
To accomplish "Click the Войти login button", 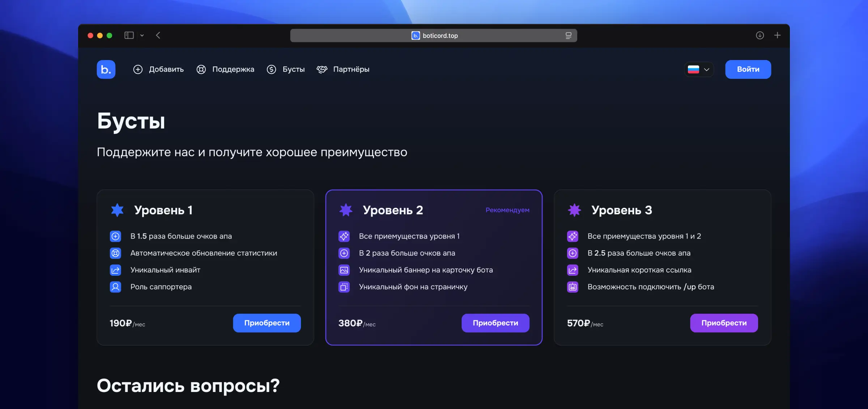I will [748, 69].
